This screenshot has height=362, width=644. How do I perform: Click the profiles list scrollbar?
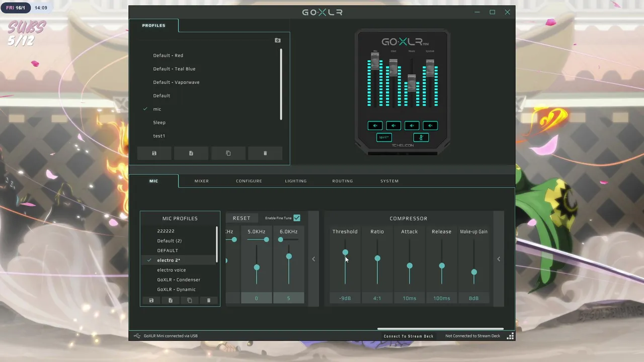tap(281, 84)
